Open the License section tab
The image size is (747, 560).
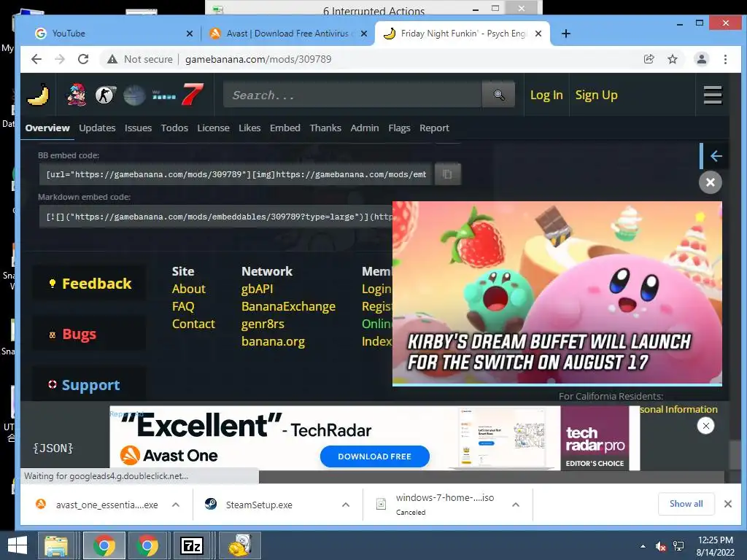point(214,128)
